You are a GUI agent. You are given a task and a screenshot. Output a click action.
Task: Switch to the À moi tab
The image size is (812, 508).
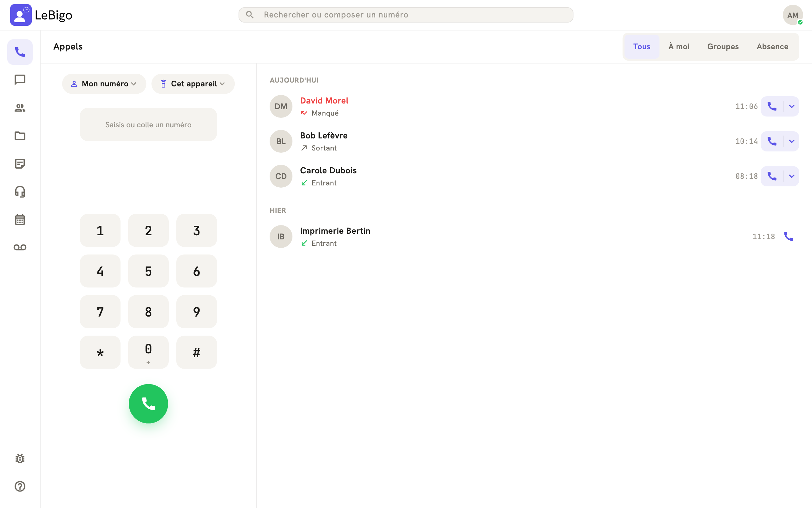pos(679,47)
